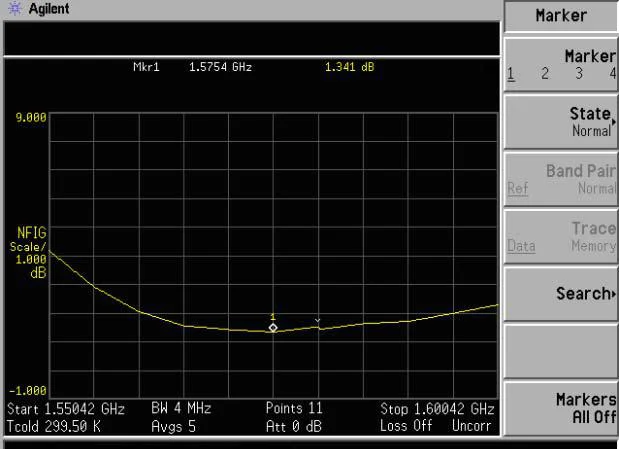Toggle Band Pair Normal option
619x449 pixels.
596,188
